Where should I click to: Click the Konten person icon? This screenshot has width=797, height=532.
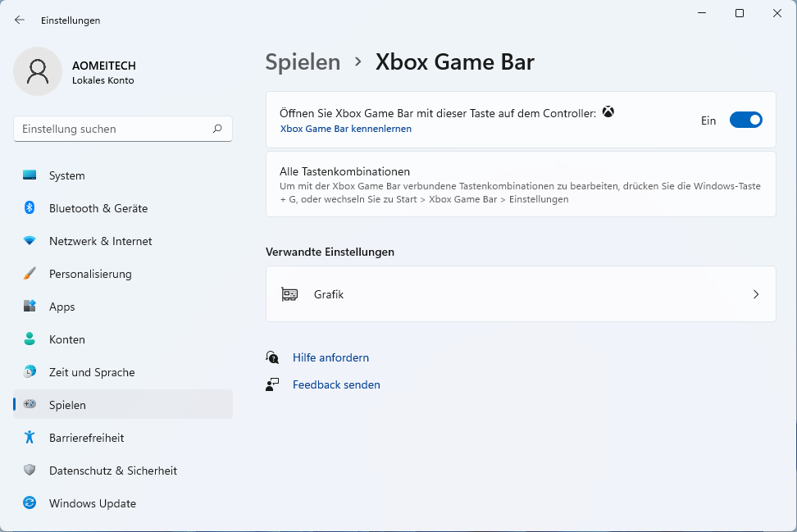(30, 339)
